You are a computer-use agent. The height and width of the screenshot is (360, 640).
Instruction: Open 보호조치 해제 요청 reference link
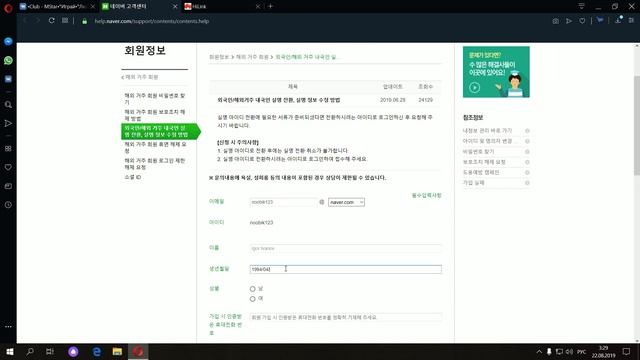[484, 162]
